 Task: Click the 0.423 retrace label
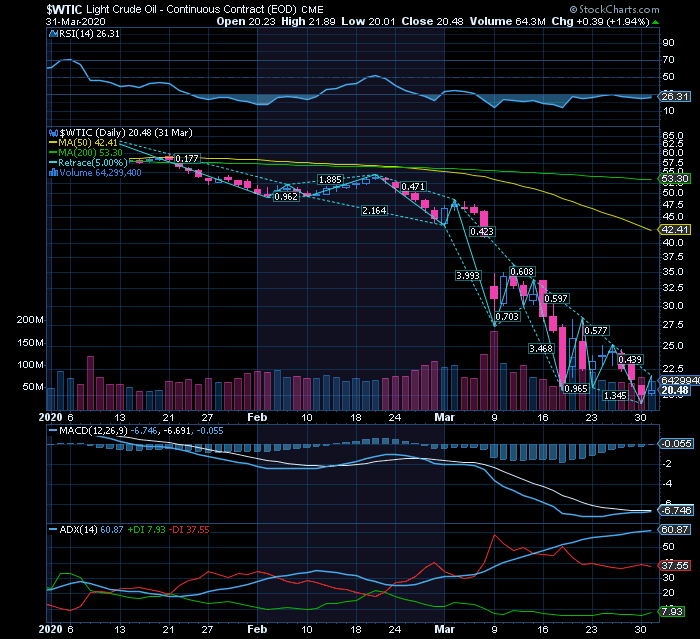click(482, 231)
